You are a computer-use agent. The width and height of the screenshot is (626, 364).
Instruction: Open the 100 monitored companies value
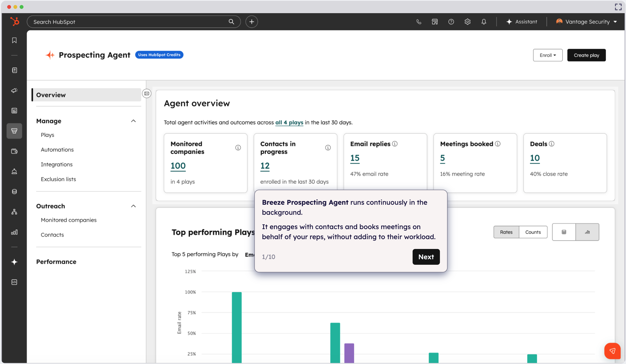(x=178, y=166)
